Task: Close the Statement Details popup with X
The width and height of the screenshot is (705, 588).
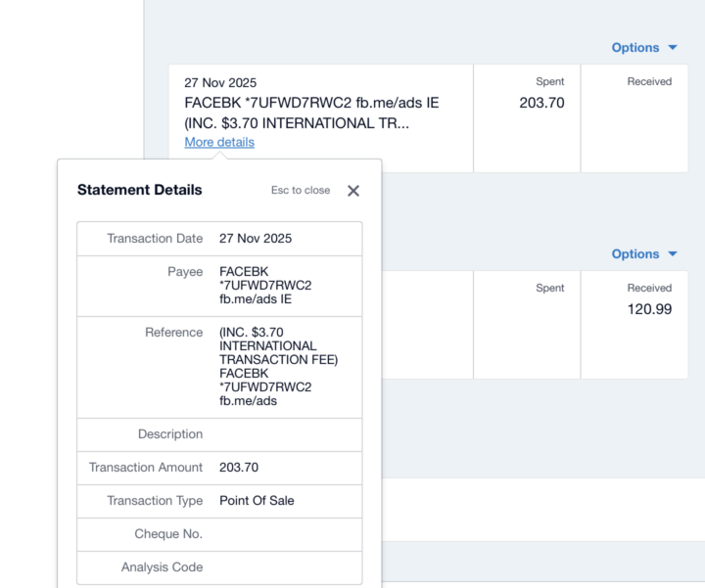Action: click(x=353, y=191)
